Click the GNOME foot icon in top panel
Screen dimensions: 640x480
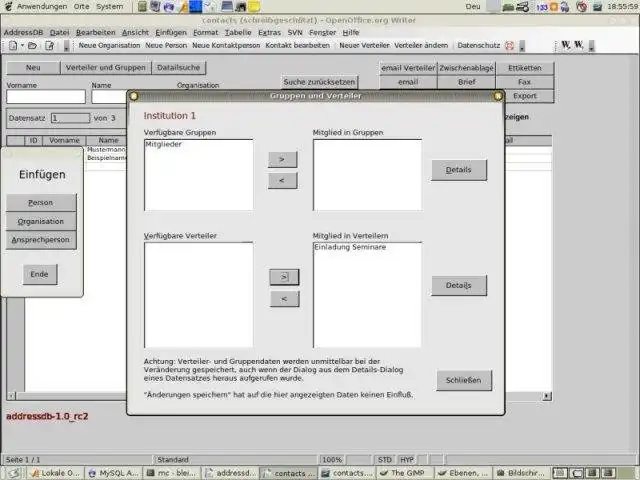coord(8,6)
